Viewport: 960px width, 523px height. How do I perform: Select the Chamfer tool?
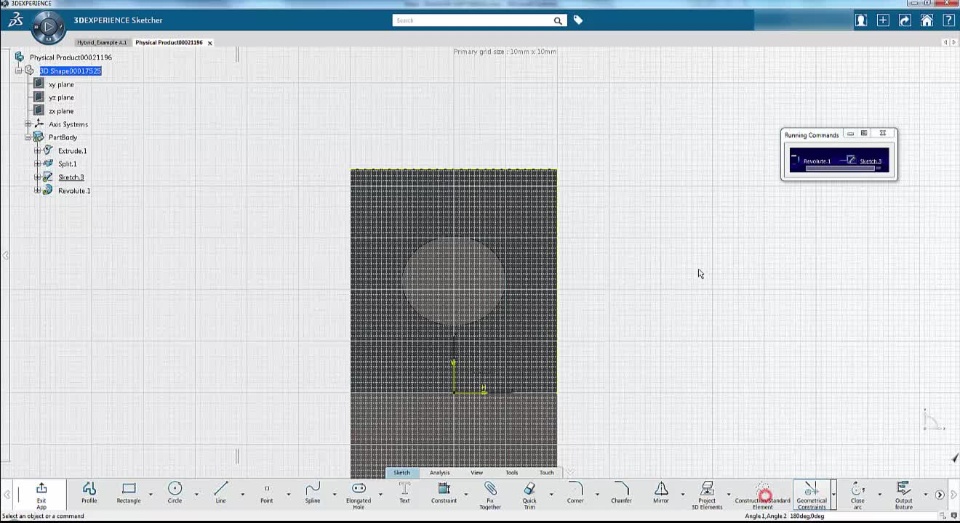621,492
